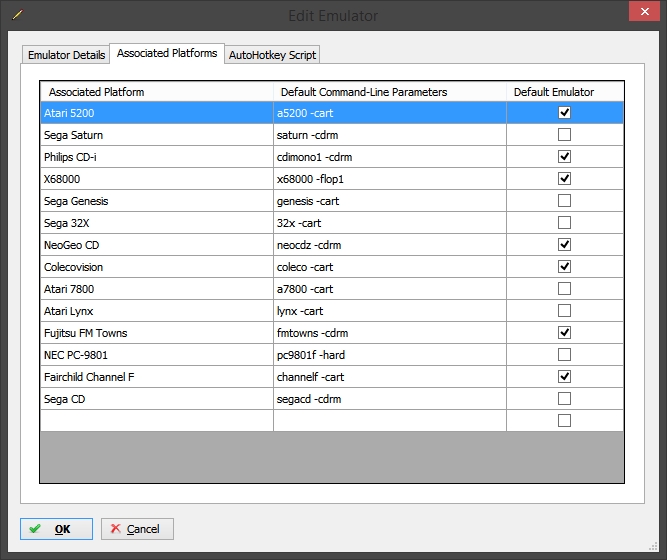Select the Philips CD-i platform cell
Screen dimensions: 667x560
pos(157,157)
